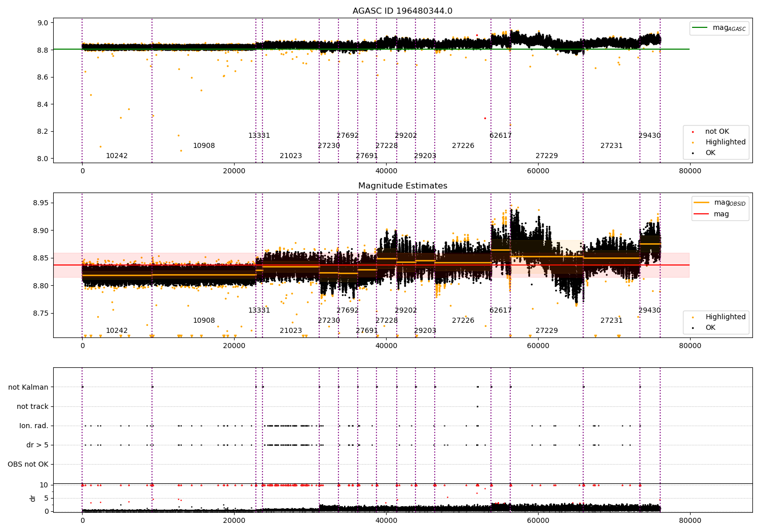Click the 'Magnitude Estimates' plot title

coord(402,186)
